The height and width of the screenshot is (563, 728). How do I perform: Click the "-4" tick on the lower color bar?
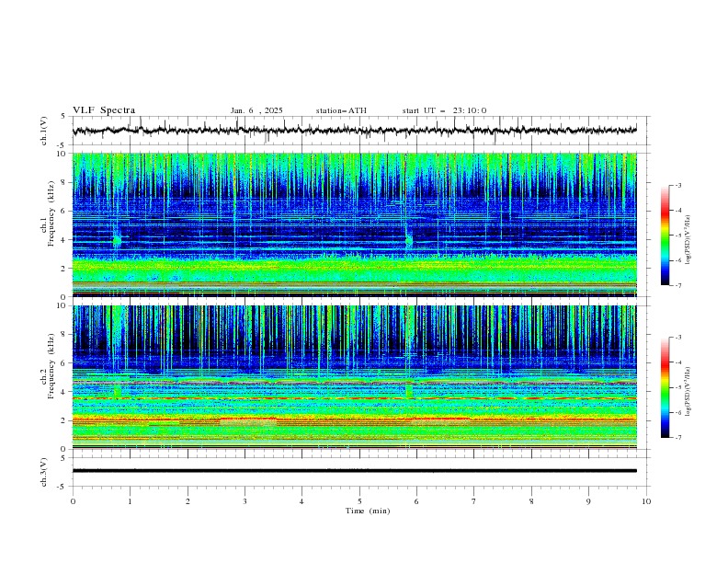point(678,362)
